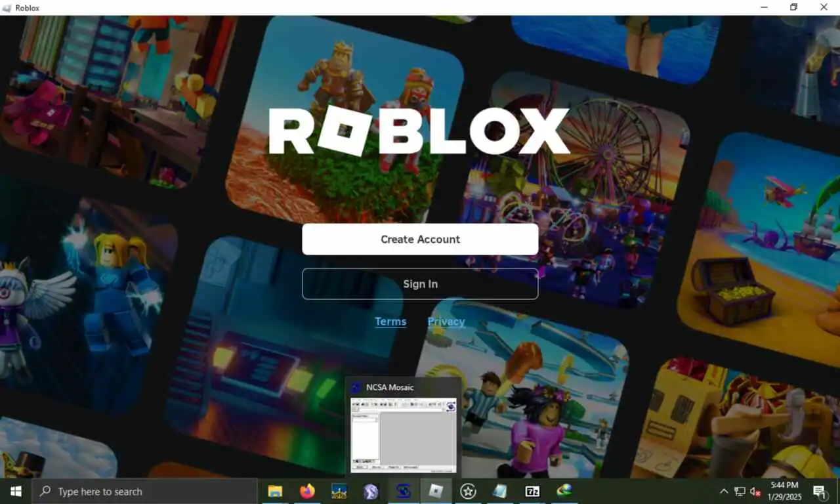Click the muted volume tray icon
The width and height of the screenshot is (840, 504).
[x=756, y=492]
